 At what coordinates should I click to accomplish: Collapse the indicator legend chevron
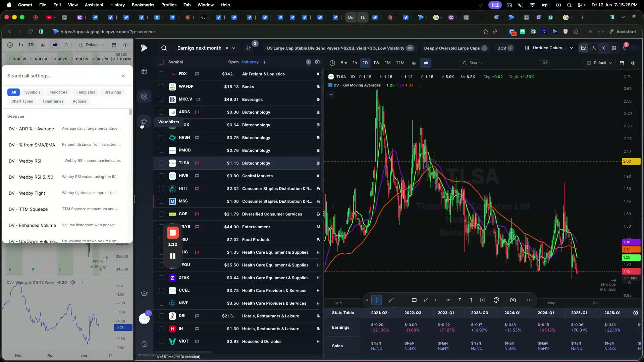[x=331, y=95]
